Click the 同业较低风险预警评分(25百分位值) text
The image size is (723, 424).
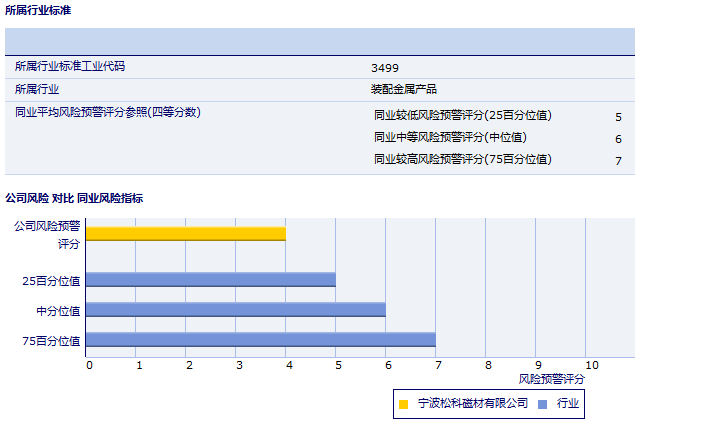[462, 116]
